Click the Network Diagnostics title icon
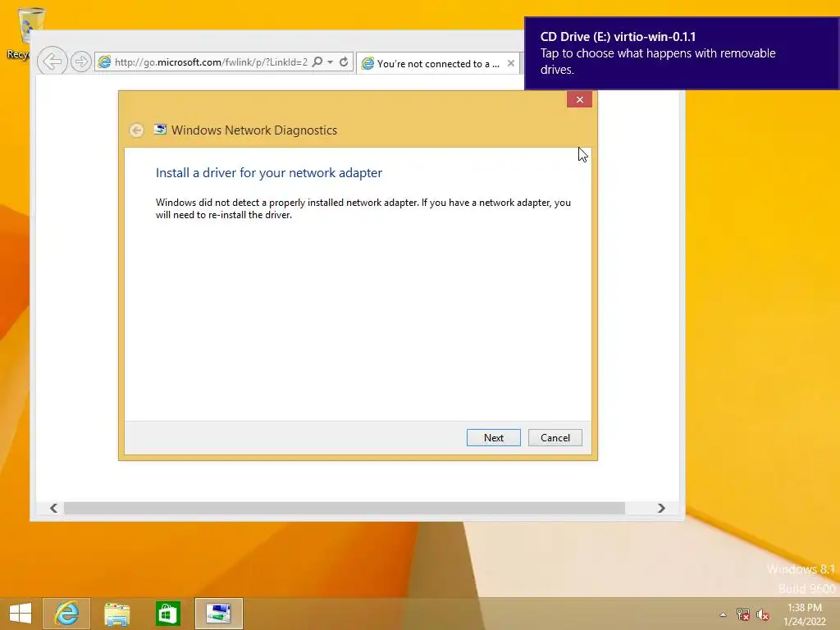The height and width of the screenshot is (630, 840). (x=160, y=130)
